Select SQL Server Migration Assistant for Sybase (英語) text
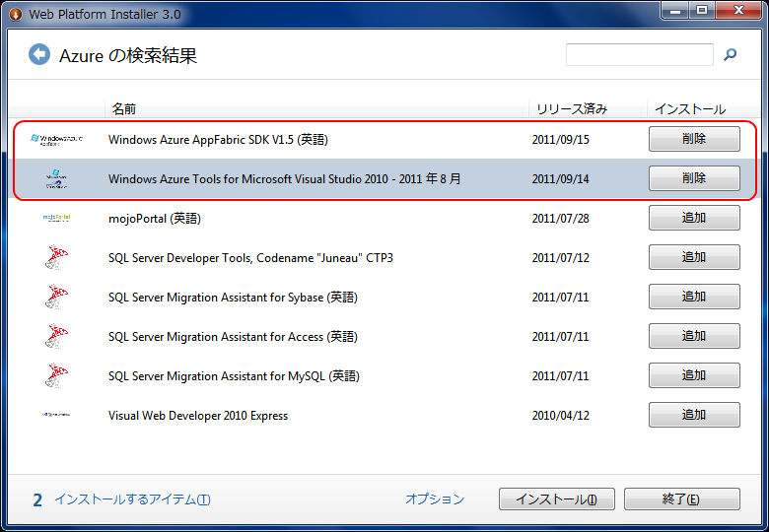The width and height of the screenshot is (769, 532). (233, 298)
